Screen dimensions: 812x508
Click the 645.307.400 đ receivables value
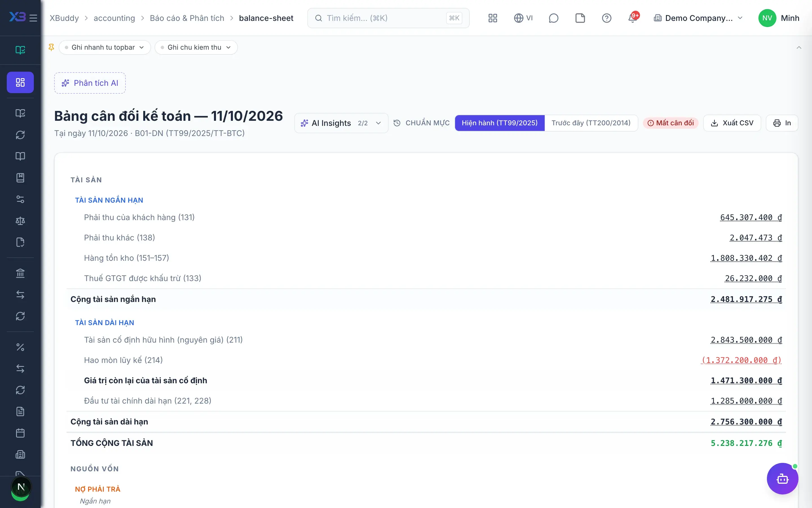coord(751,217)
